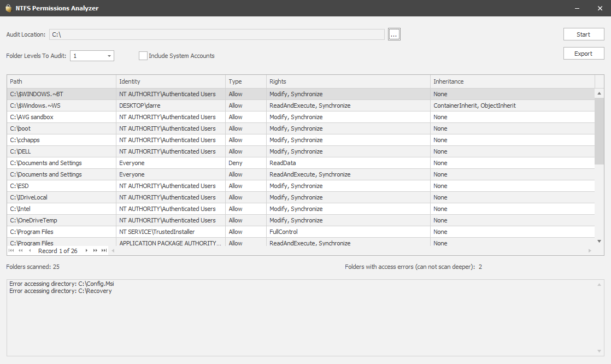This screenshot has width=611, height=364.
Task: Go to next page of records
Action: coord(95,251)
